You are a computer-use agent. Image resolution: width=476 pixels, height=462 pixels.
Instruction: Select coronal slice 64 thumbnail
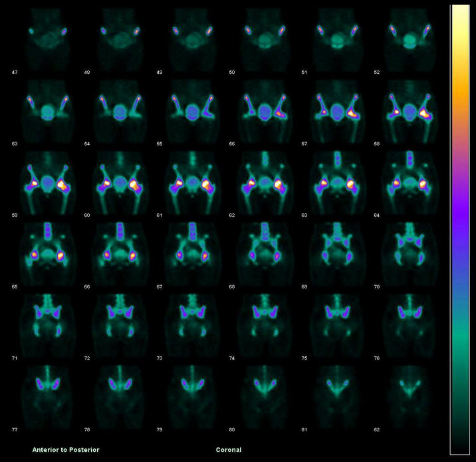[x=410, y=183]
